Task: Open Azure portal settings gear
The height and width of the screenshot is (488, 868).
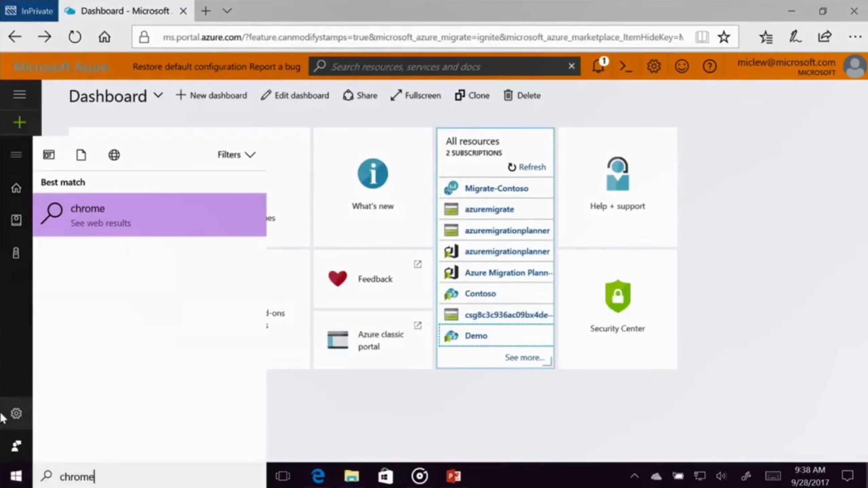Action: 653,66
